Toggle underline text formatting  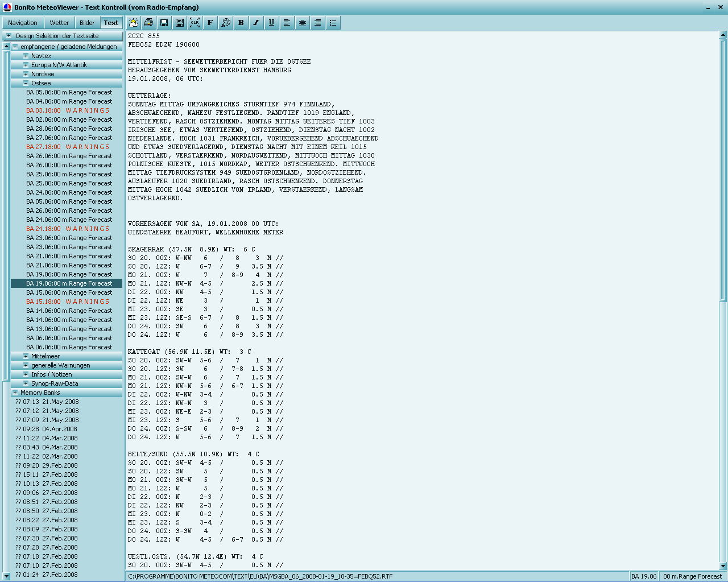pos(271,23)
